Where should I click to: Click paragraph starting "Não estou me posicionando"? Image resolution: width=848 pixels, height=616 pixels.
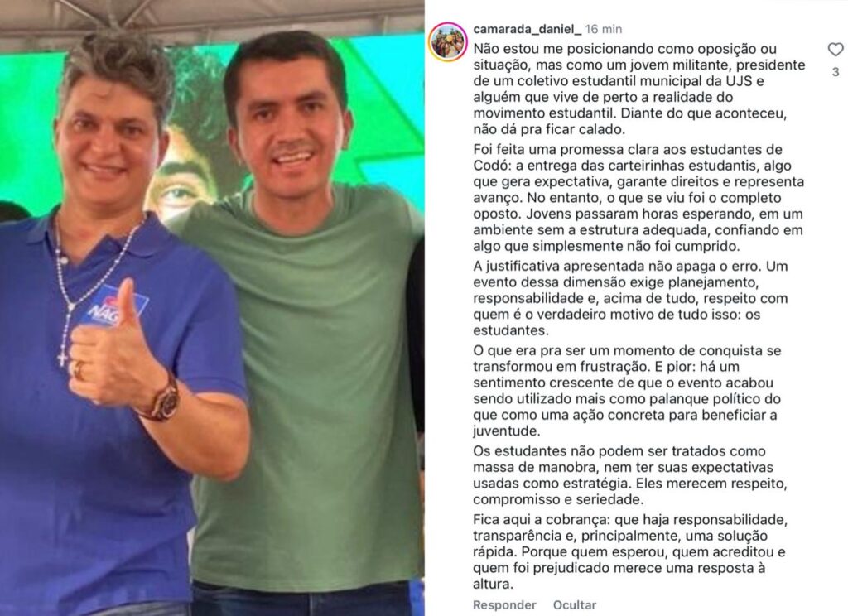[x=639, y=89]
